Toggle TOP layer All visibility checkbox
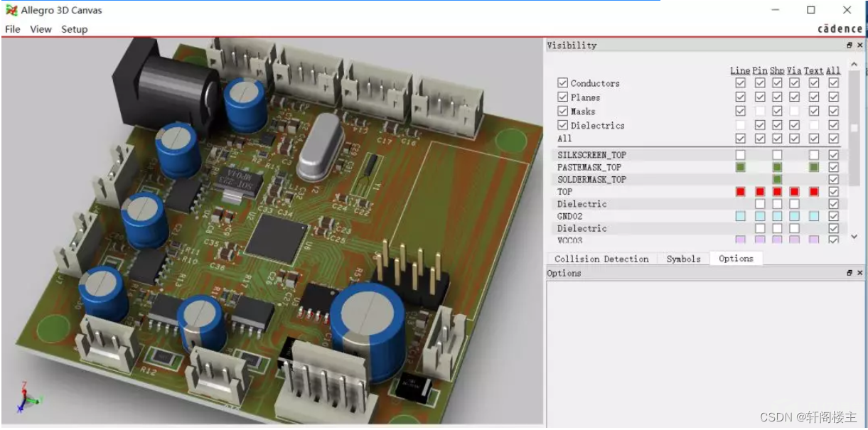Screen dimensions: 868x430 pyautogui.click(x=834, y=192)
